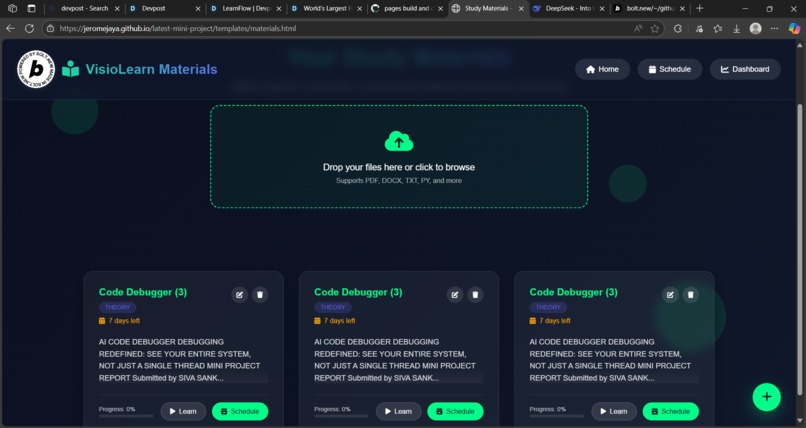Open the Dashboard navigation button
Screen dimensions: 806x428
[x=745, y=69]
